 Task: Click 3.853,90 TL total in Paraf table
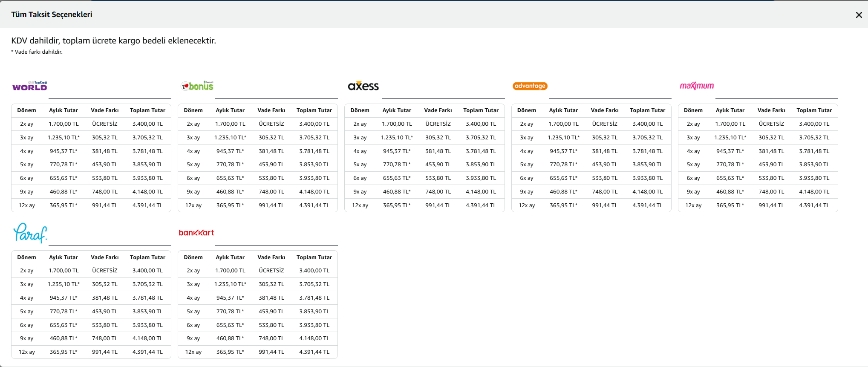pyautogui.click(x=147, y=312)
